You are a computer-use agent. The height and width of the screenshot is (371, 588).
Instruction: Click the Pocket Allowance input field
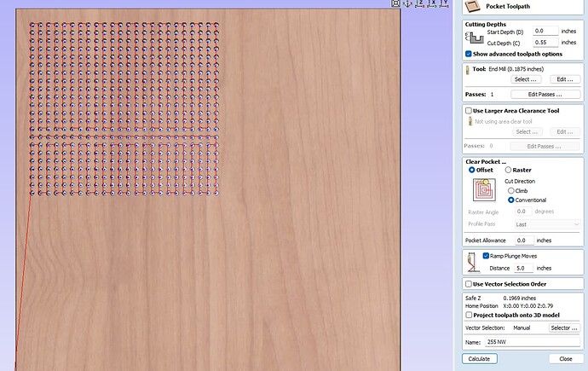(x=523, y=240)
